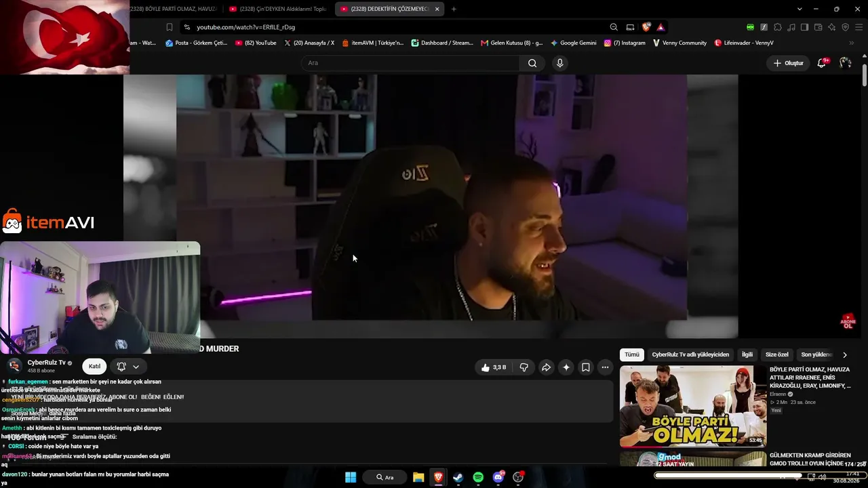Open the CyberRulz Tv channel name link
This screenshot has width=868, height=488.
point(47,363)
